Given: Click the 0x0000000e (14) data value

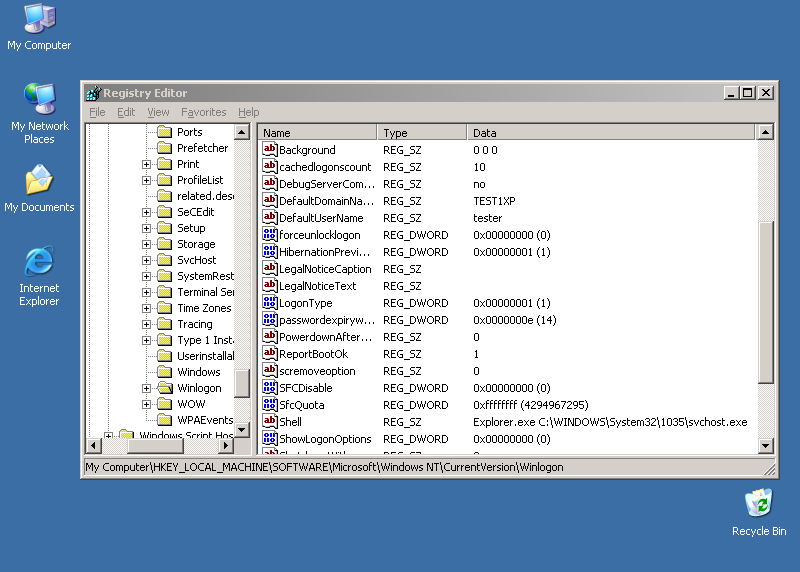Looking at the screenshot, I should coord(514,320).
